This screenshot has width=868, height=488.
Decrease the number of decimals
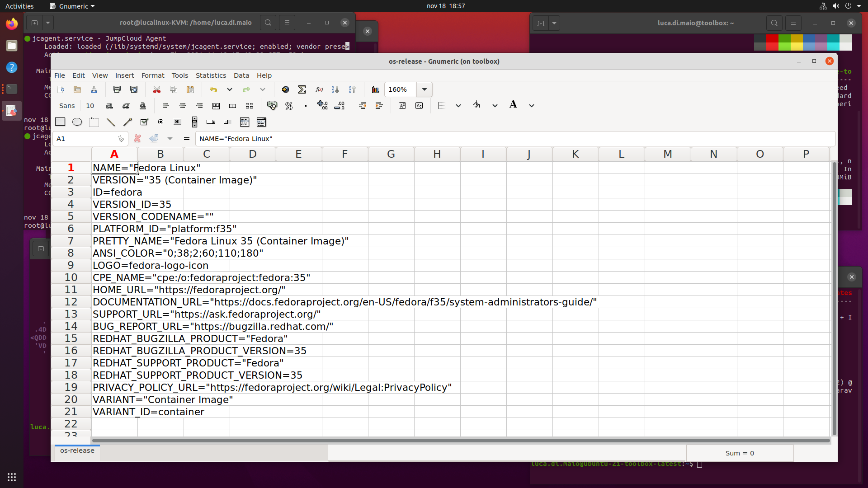tap(339, 106)
